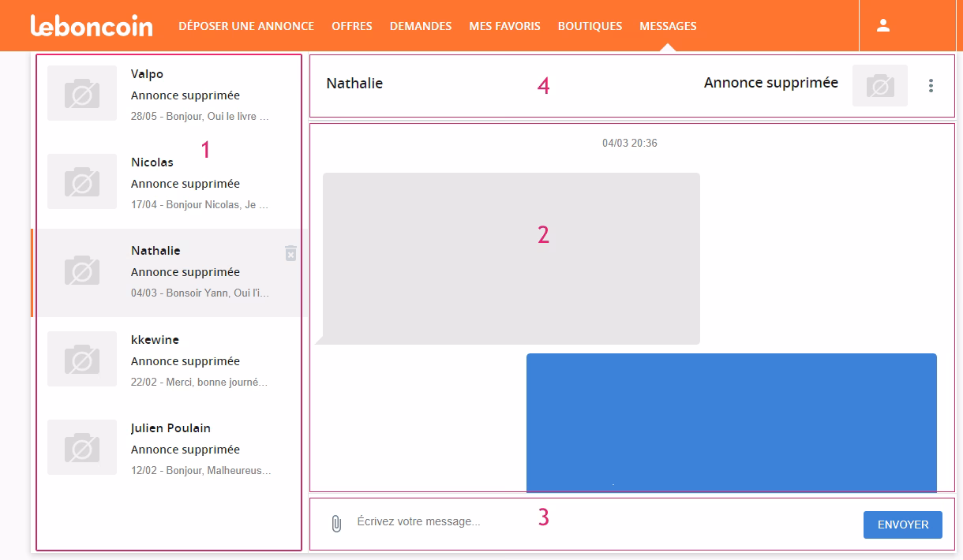Click the ENVOYER button

point(902,524)
